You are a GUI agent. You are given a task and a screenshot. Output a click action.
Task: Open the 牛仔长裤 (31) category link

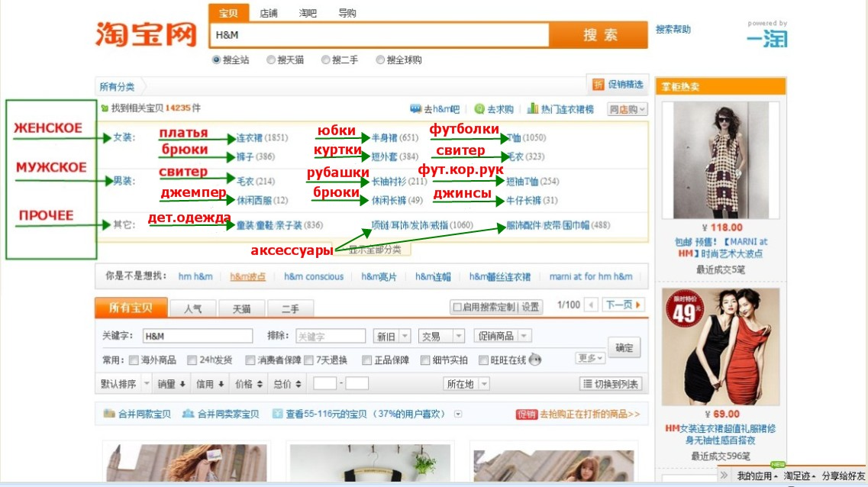532,200
